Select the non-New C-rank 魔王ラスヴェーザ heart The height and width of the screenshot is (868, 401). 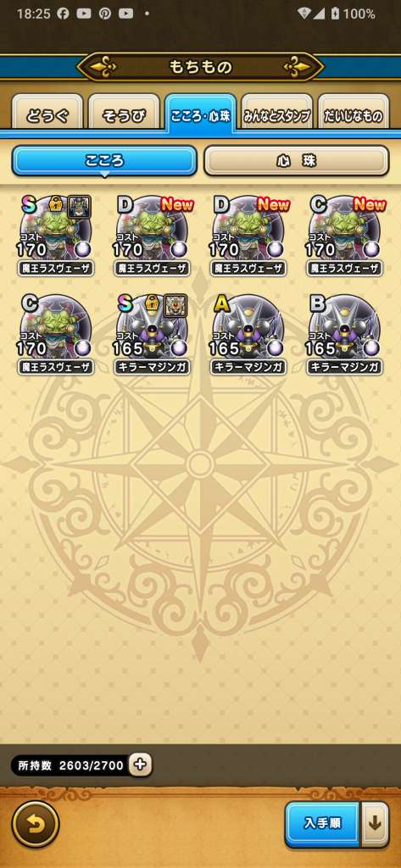(x=55, y=334)
